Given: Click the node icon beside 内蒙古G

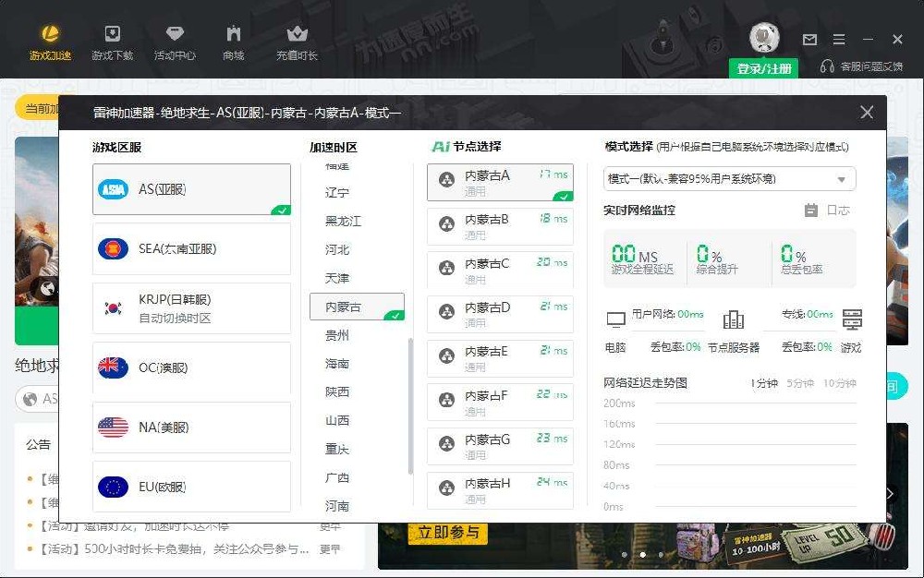Looking at the screenshot, I should click(446, 444).
